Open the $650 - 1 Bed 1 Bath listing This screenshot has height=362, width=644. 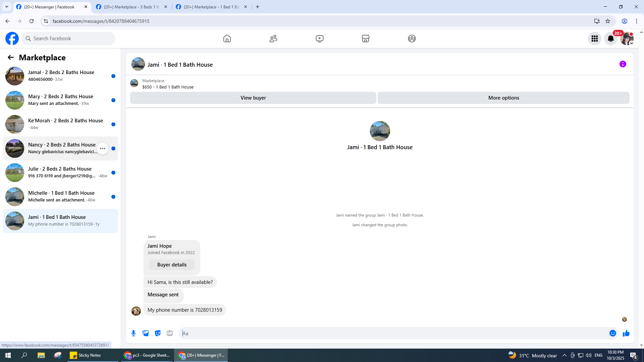tap(168, 87)
